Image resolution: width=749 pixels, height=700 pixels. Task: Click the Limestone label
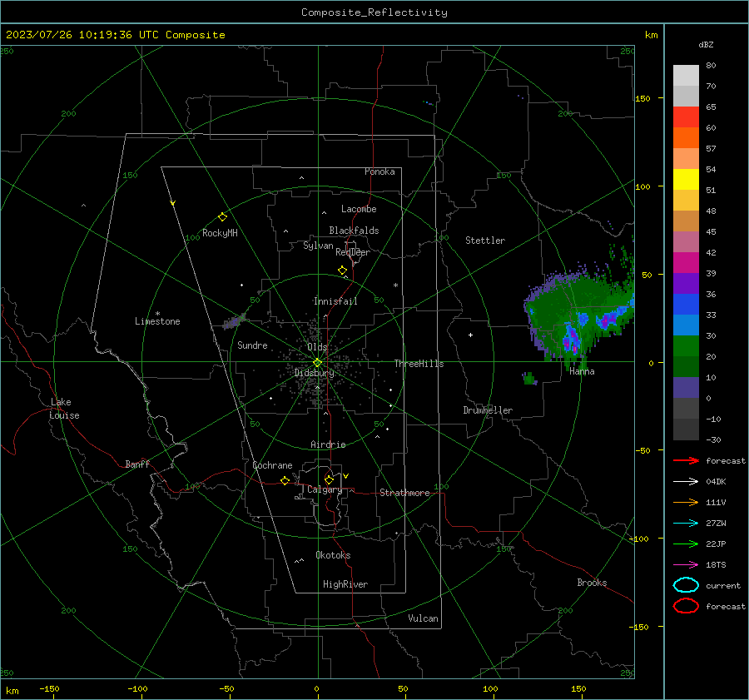coord(157,321)
